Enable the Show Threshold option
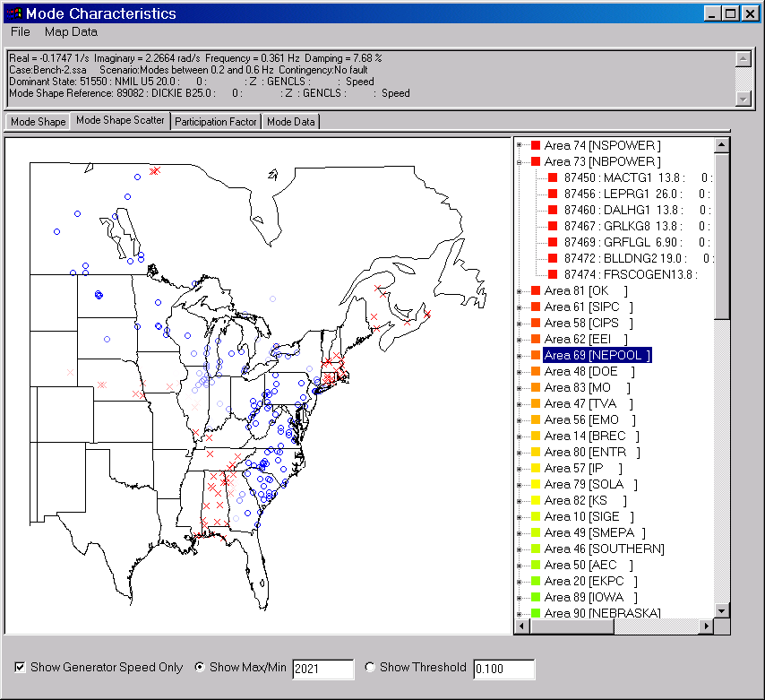The width and height of the screenshot is (765, 700). pos(368,667)
